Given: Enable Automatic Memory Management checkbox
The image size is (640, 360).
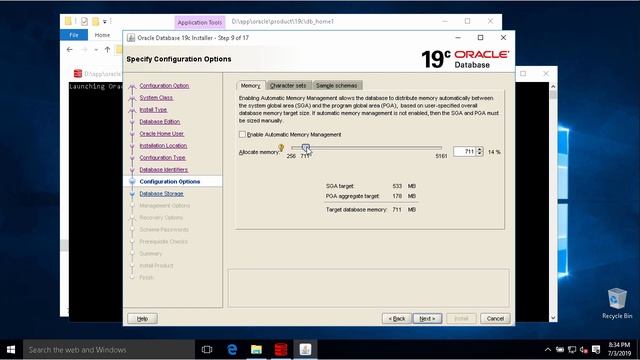Looking at the screenshot, I should tap(242, 134).
